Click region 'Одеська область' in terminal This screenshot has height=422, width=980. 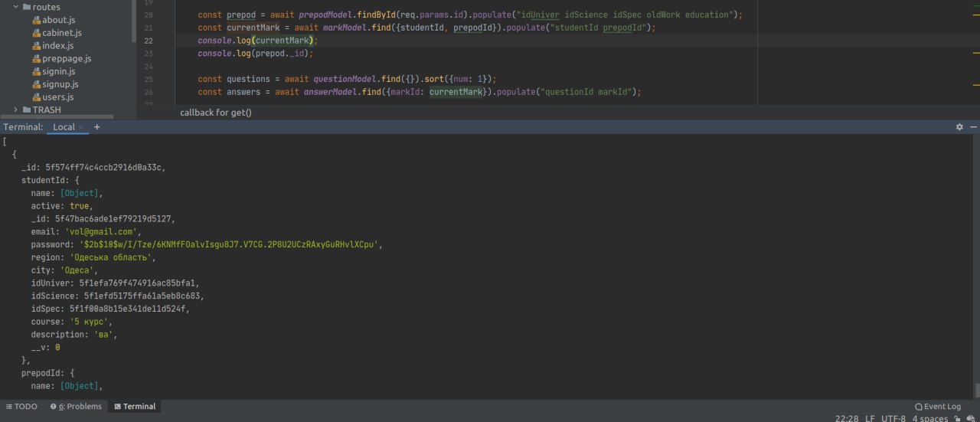coord(113,257)
